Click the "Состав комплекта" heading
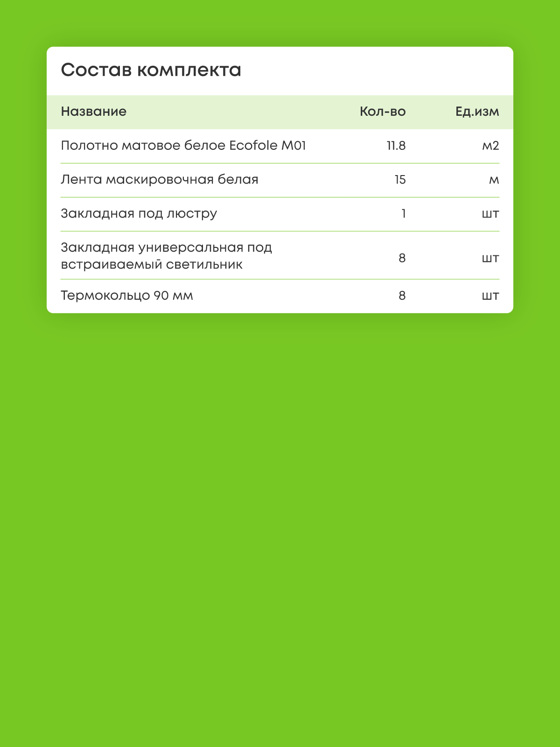 point(151,70)
